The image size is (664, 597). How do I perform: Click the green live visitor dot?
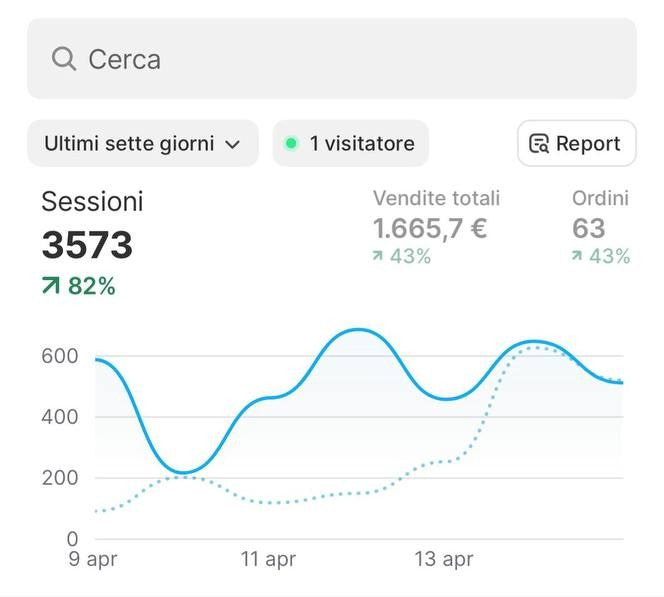[x=291, y=144]
